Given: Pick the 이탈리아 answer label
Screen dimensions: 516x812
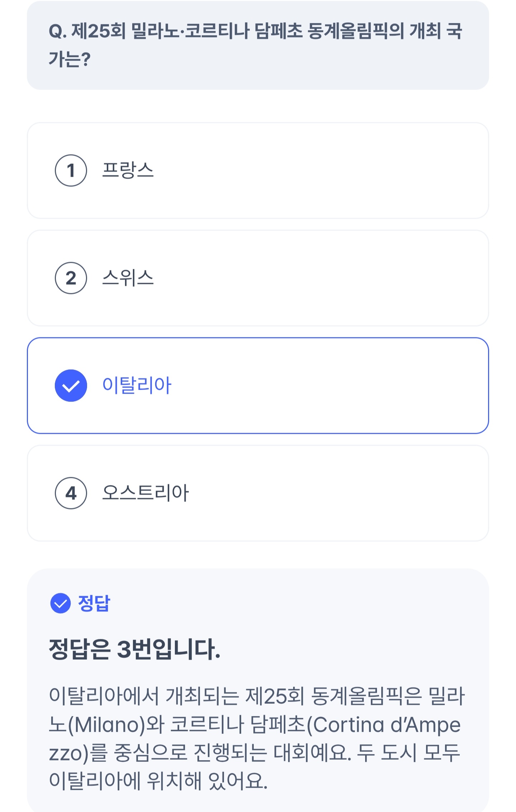Looking at the screenshot, I should coord(137,385).
